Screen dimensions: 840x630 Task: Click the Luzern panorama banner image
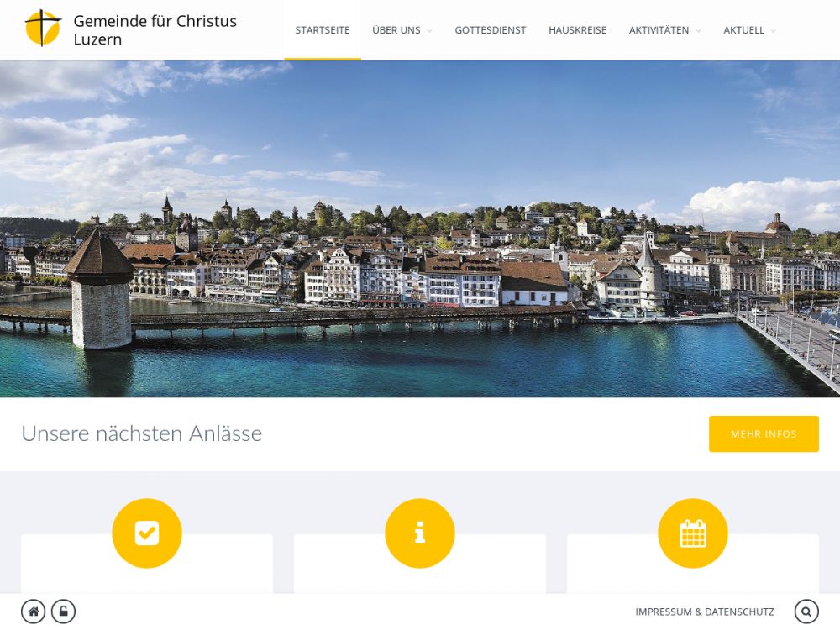pyautogui.click(x=420, y=228)
